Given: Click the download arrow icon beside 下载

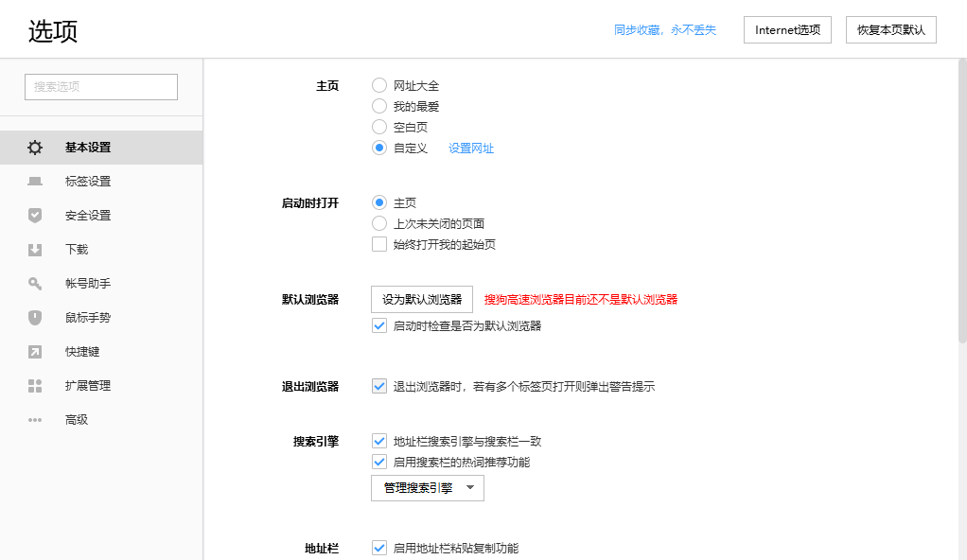Looking at the screenshot, I should click(35, 249).
